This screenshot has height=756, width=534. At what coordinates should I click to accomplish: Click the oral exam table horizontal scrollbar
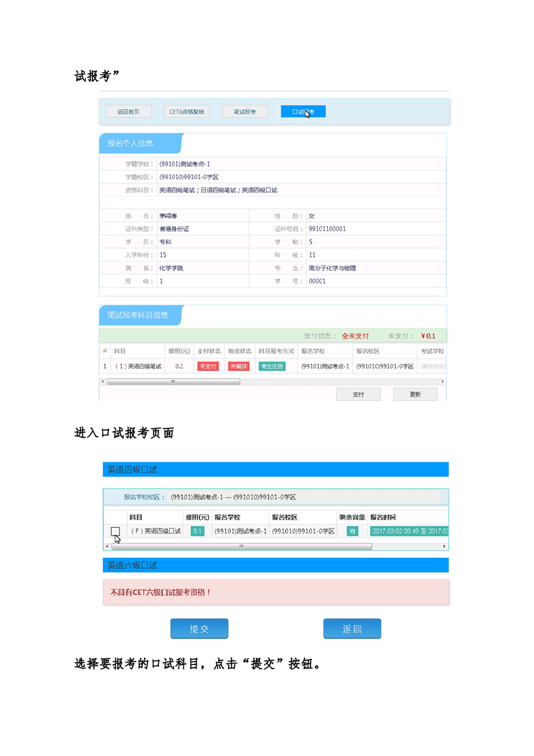click(242, 546)
